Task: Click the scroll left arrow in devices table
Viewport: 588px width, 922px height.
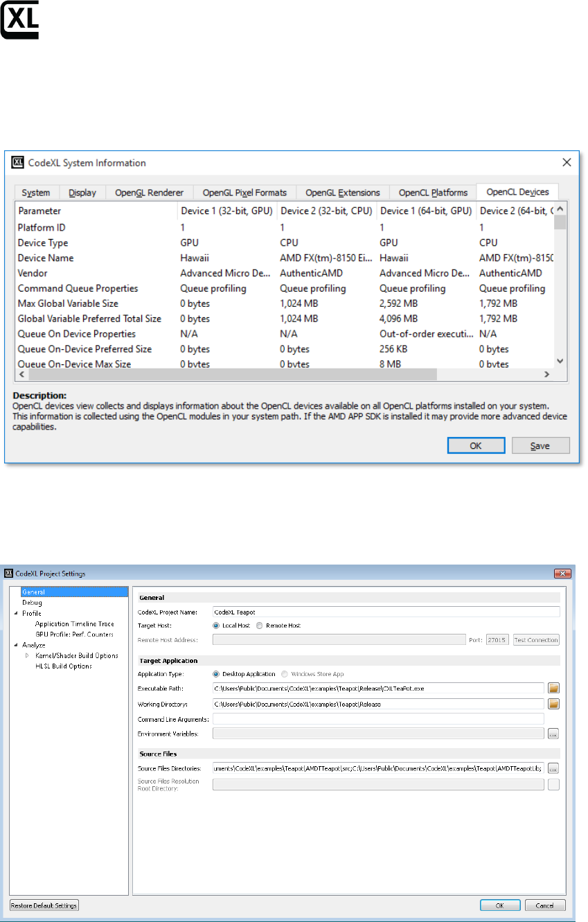Action: tap(21, 374)
